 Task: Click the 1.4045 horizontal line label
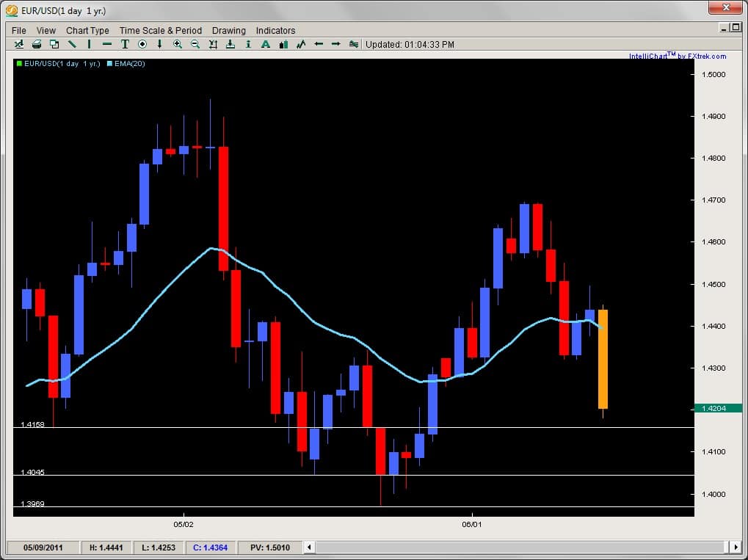pos(32,472)
